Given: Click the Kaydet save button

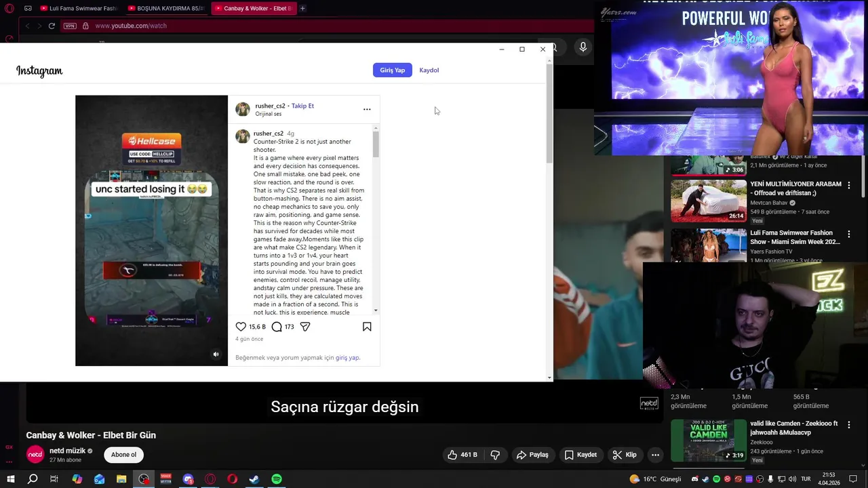Looking at the screenshot, I should pos(581,455).
